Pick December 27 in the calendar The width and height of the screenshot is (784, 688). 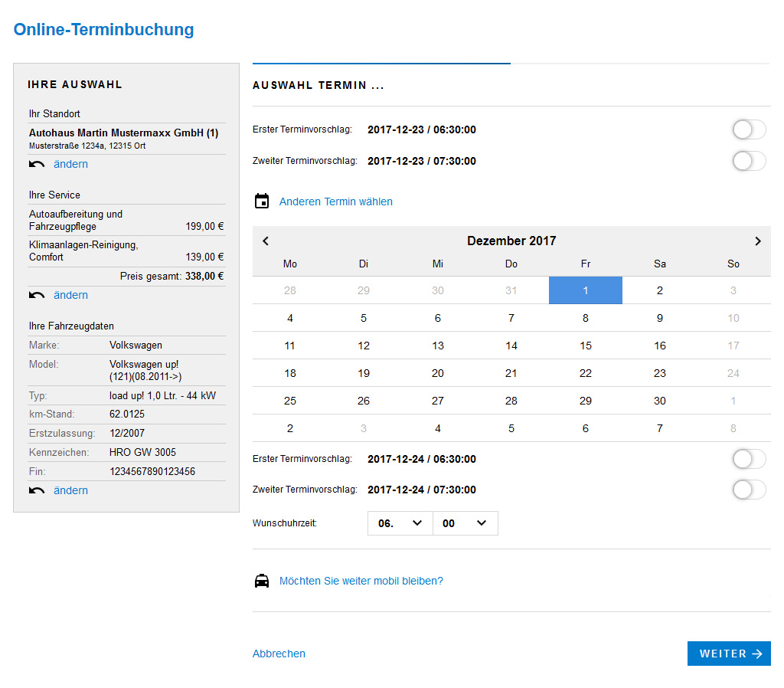tap(438, 401)
